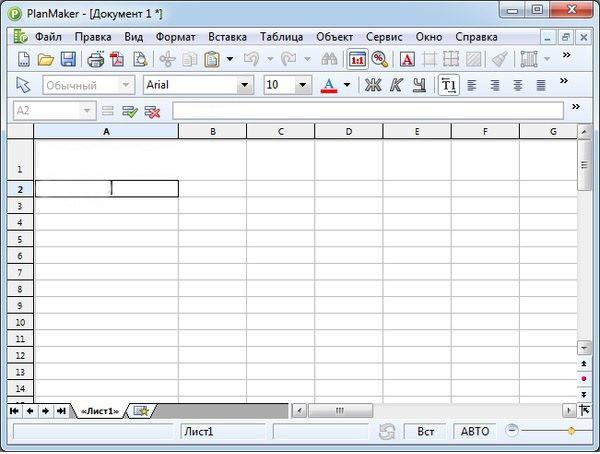This screenshot has height=454, width=600.
Task: Click zoom out minus button
Action: coord(512,431)
